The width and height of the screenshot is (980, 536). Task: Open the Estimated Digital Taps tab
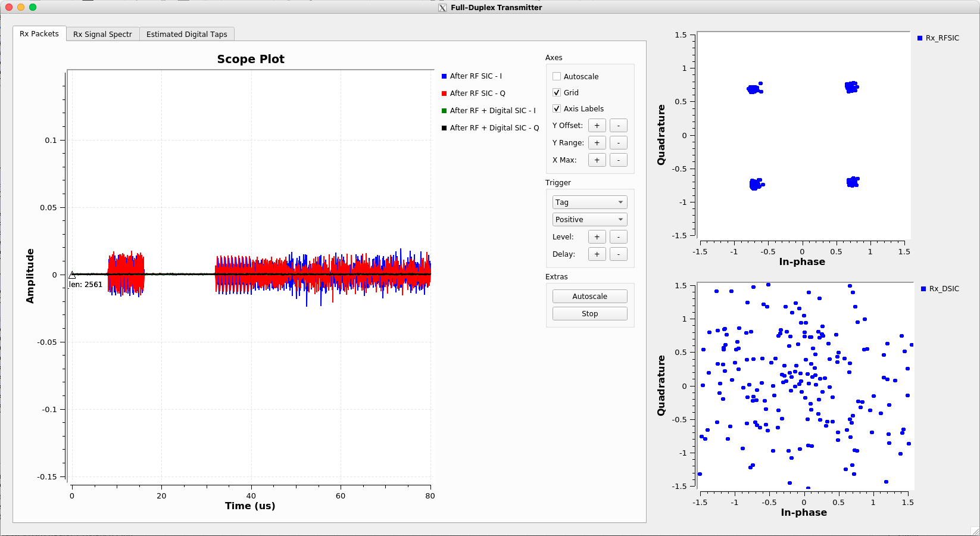186,35
